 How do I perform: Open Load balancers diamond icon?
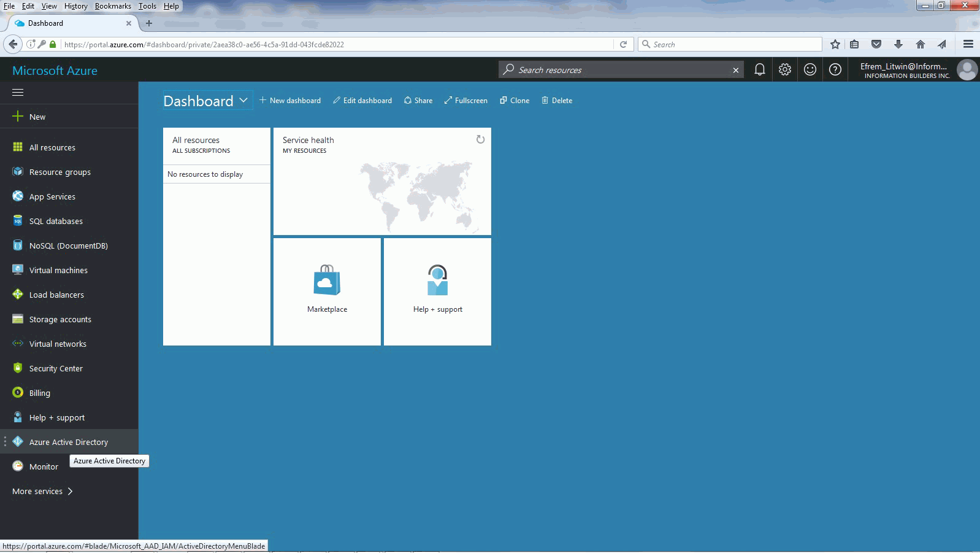(18, 295)
